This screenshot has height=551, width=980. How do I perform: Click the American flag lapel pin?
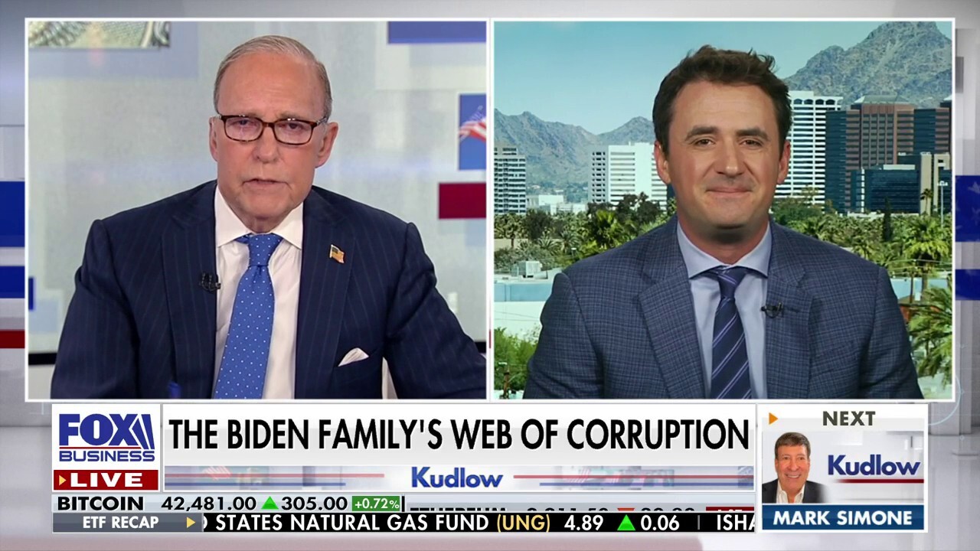coord(337,254)
